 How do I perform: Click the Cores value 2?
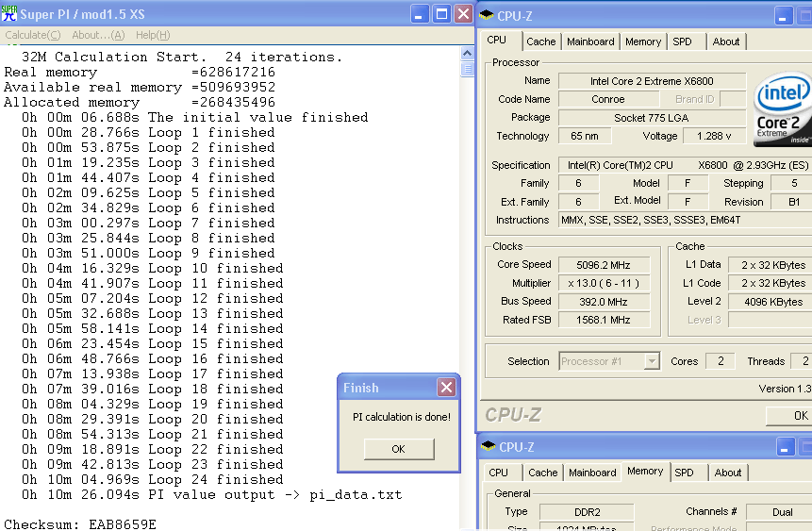[721, 361]
